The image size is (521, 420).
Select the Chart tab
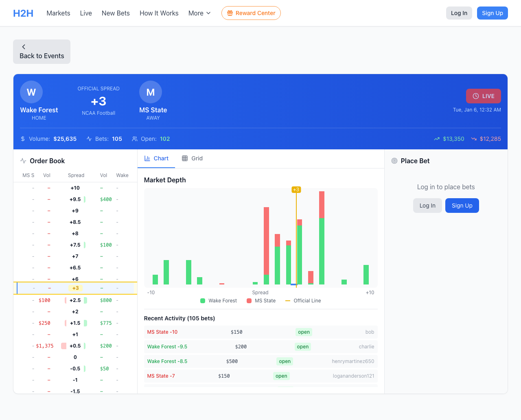[156, 158]
